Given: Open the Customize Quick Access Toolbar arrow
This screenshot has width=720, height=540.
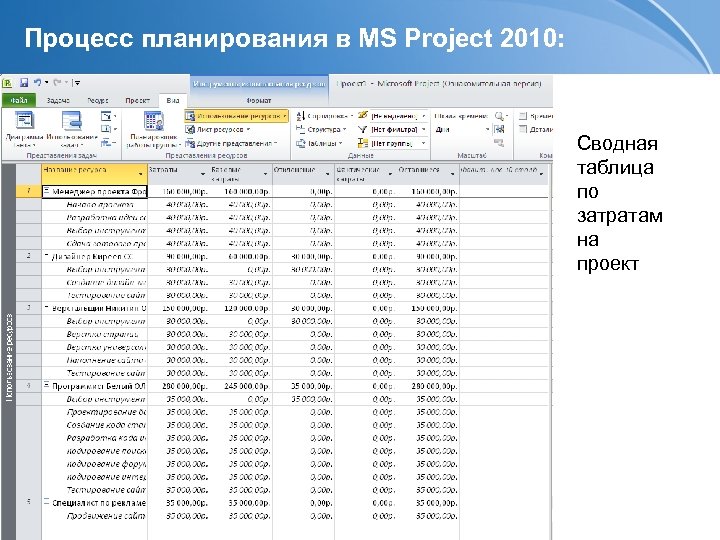Looking at the screenshot, I should [77, 83].
